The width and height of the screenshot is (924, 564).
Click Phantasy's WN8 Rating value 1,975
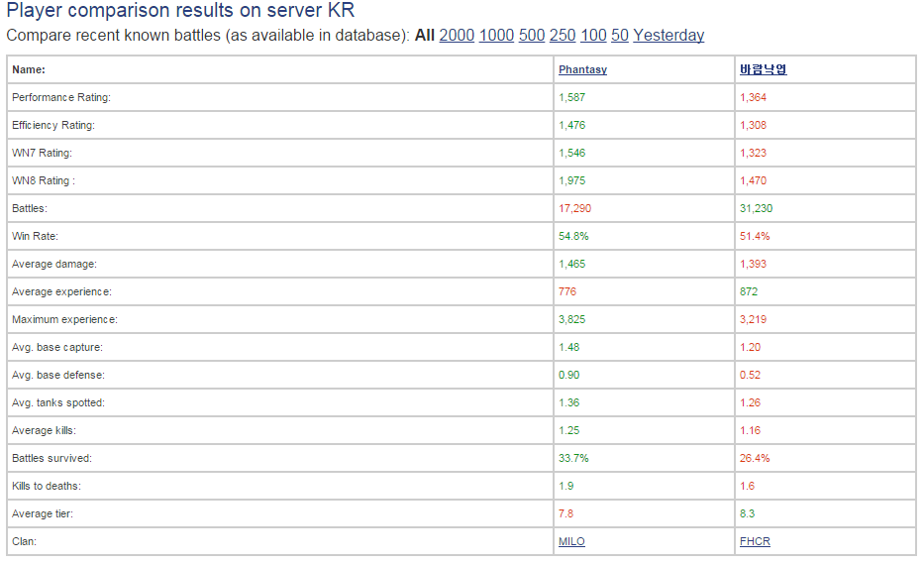pos(573,180)
